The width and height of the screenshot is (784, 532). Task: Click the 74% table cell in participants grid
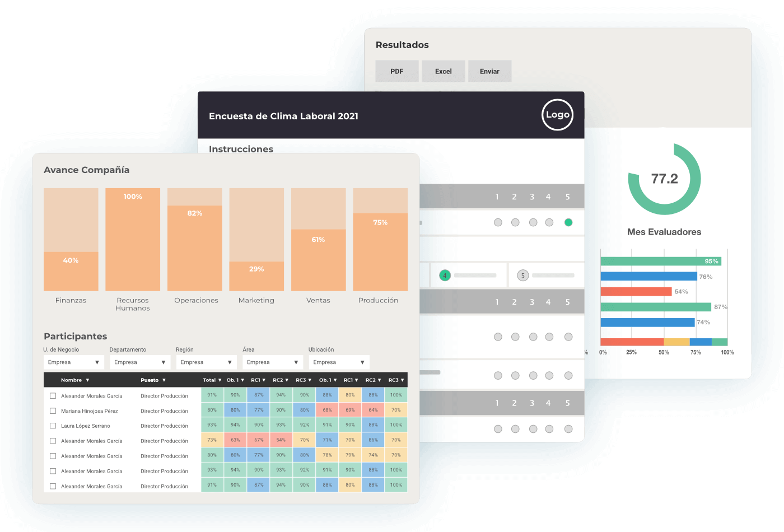click(373, 455)
